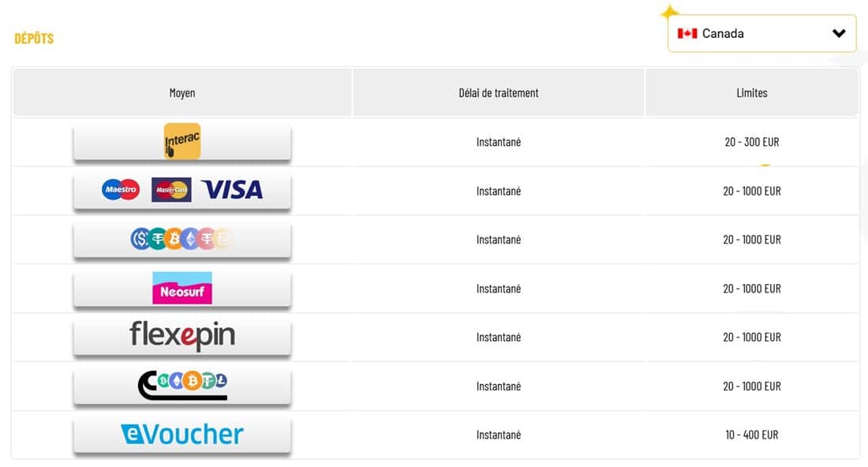Click the 20 - 300 EUR limit for Interac

coord(752,142)
